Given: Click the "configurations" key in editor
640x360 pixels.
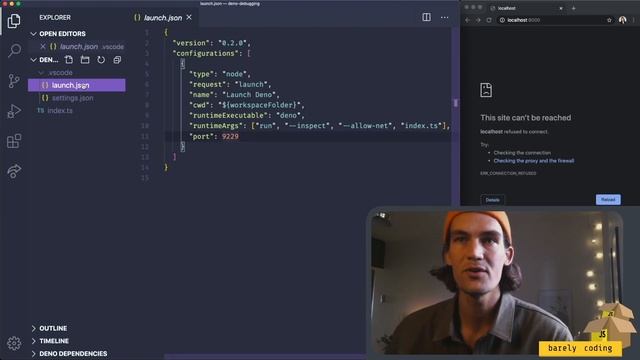Looking at the screenshot, I should click(206, 53).
